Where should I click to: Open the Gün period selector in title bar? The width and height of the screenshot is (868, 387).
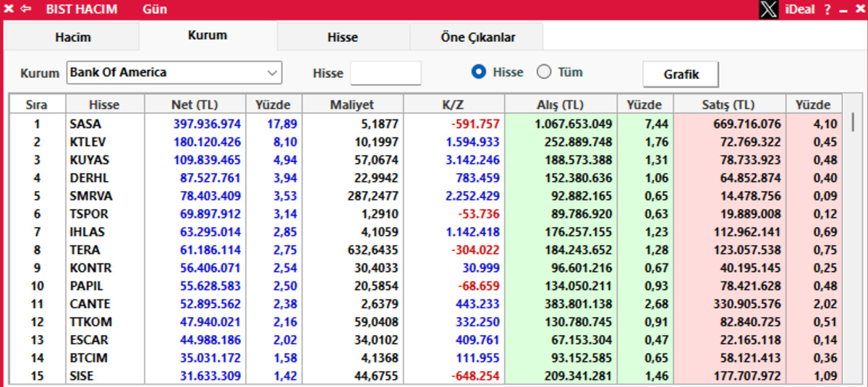[155, 9]
